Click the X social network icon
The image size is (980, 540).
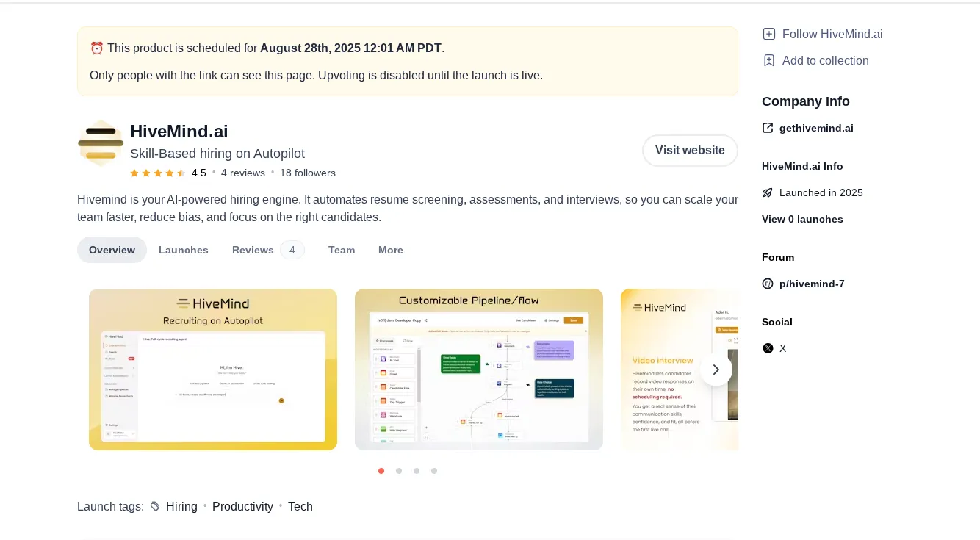coord(768,348)
